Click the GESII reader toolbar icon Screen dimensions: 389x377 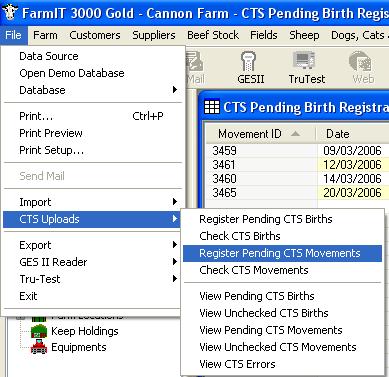point(248,61)
